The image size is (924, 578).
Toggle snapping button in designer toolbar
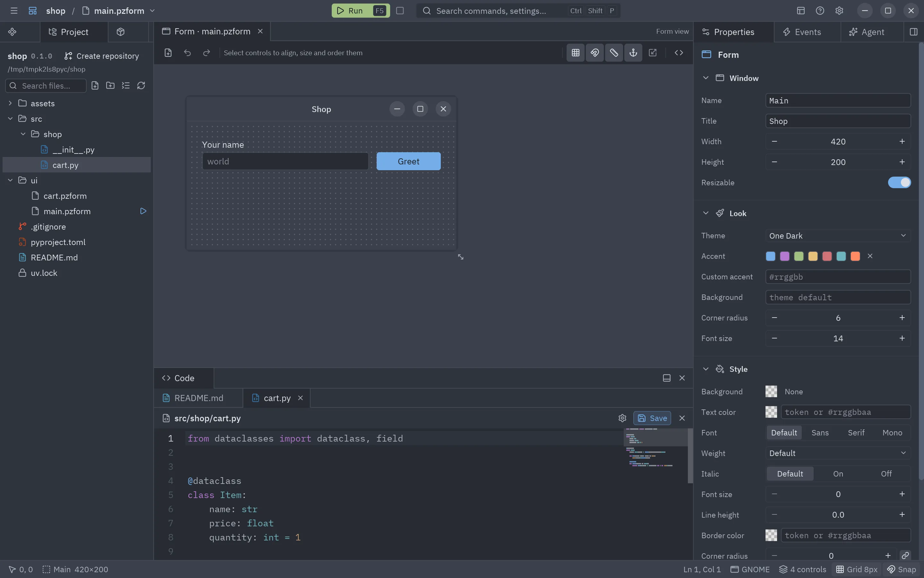tap(595, 53)
